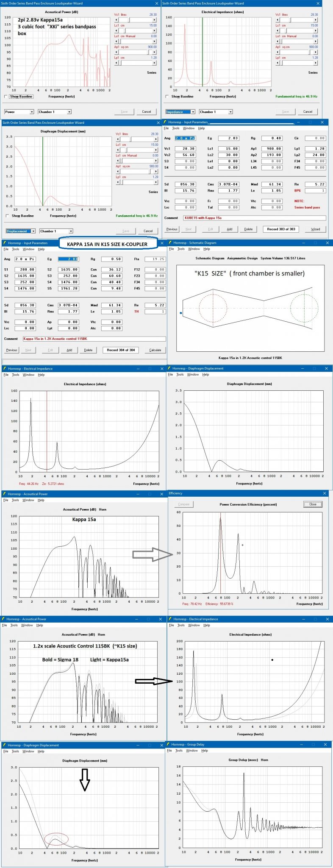Open Help menu in Record 304 Input Parameters
Image resolution: width=333 pixels, height=868 pixels.
coord(41,249)
